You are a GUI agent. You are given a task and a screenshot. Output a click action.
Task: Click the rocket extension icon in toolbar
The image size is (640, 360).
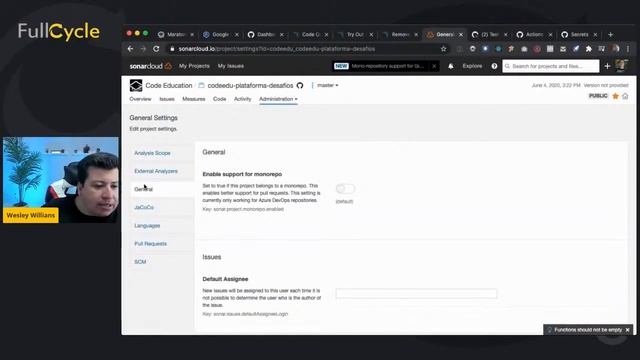(x=576, y=49)
